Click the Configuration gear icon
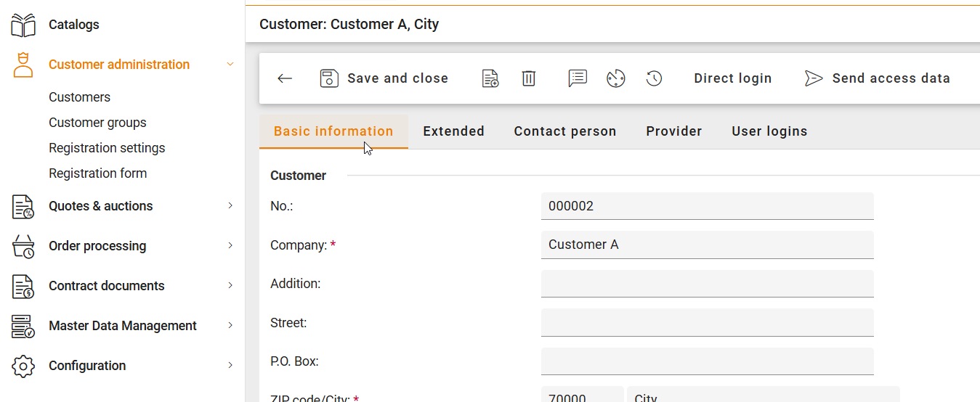Screen dimensions: 980x402 tap(23, 366)
